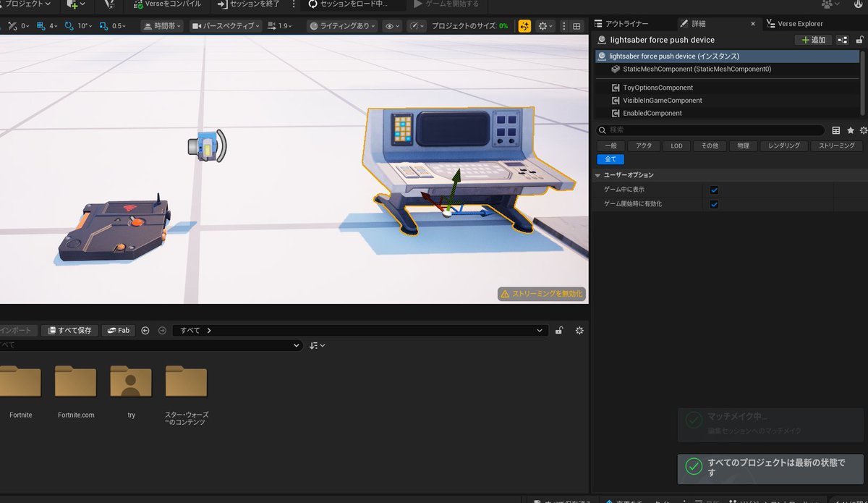Select the その他 filter category
Viewport: 868px width, 503px height.
point(710,145)
